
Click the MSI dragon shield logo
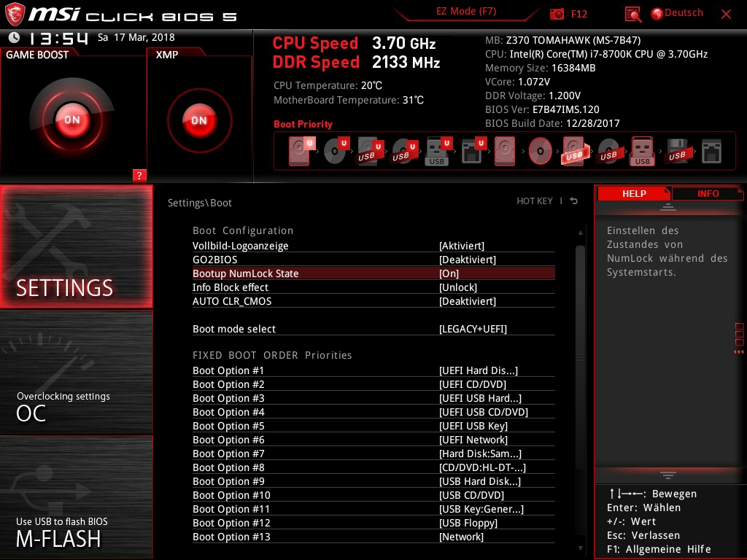pos(15,14)
